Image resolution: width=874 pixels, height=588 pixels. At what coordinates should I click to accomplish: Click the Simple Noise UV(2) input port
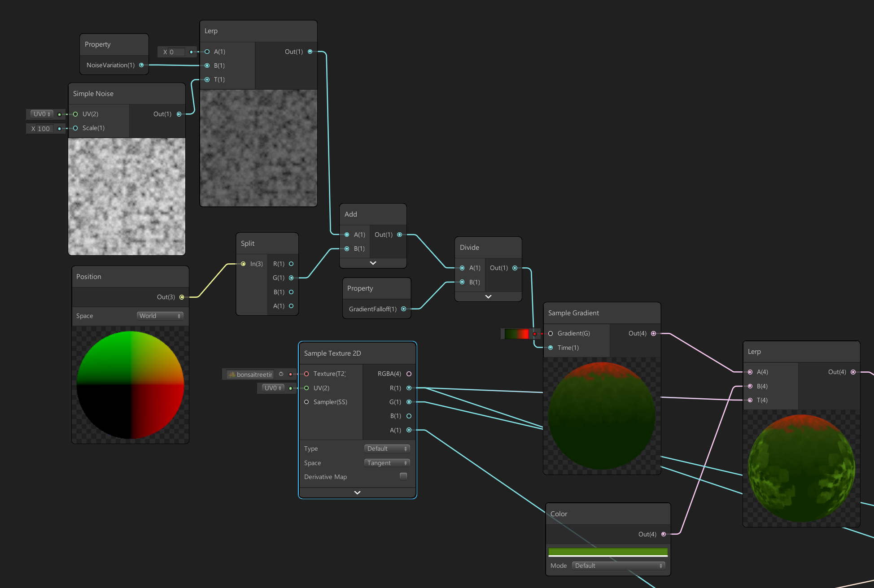pyautogui.click(x=75, y=114)
